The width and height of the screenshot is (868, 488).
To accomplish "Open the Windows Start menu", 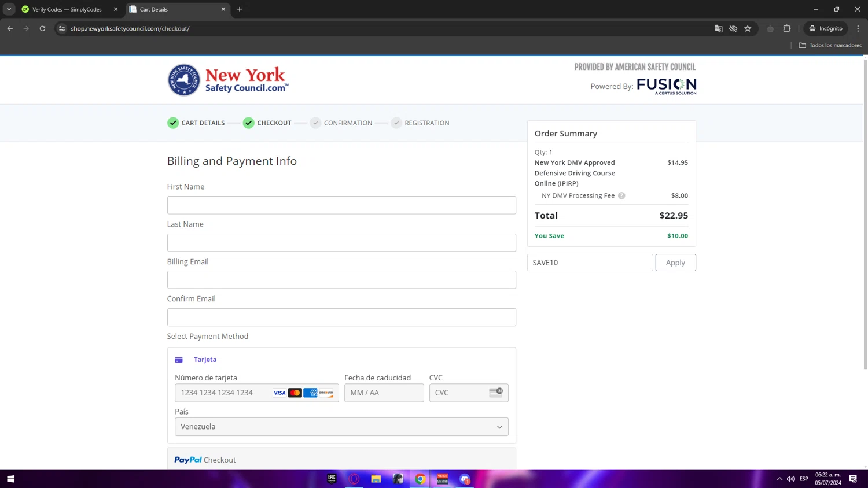I will pyautogui.click(x=10, y=479).
